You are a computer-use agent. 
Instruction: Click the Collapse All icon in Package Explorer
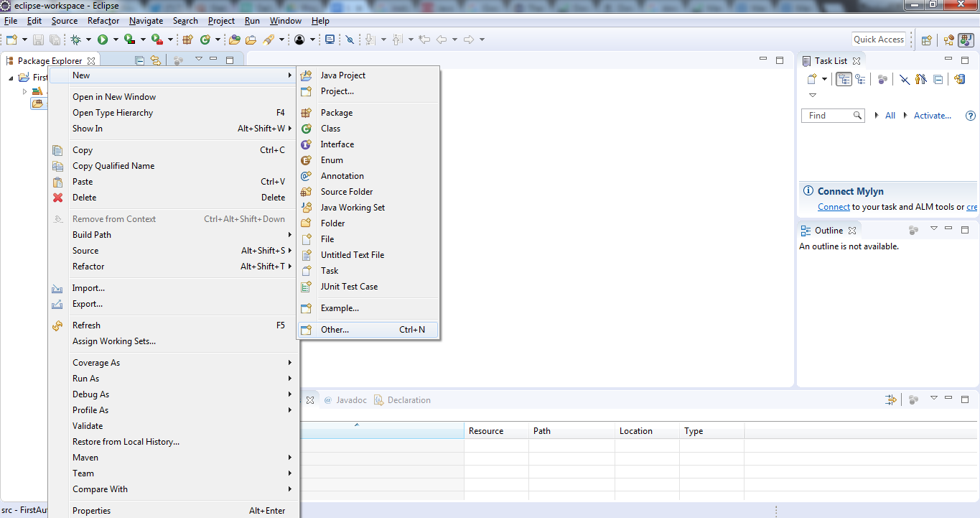point(139,60)
